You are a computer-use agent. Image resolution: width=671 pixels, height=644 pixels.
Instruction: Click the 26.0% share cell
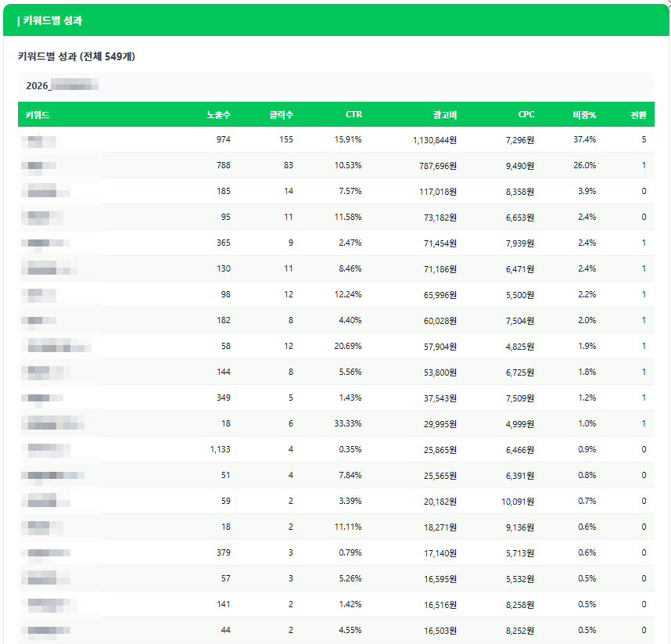584,165
